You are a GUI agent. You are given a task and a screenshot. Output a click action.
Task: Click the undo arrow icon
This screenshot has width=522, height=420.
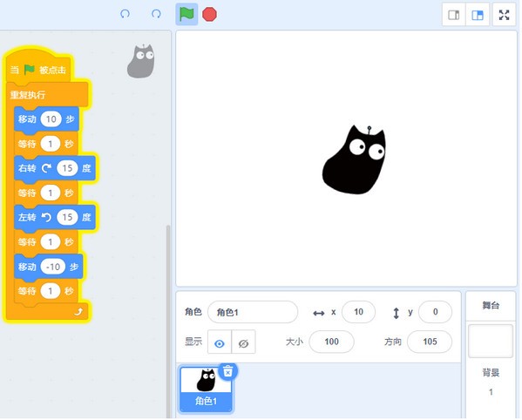tap(125, 14)
